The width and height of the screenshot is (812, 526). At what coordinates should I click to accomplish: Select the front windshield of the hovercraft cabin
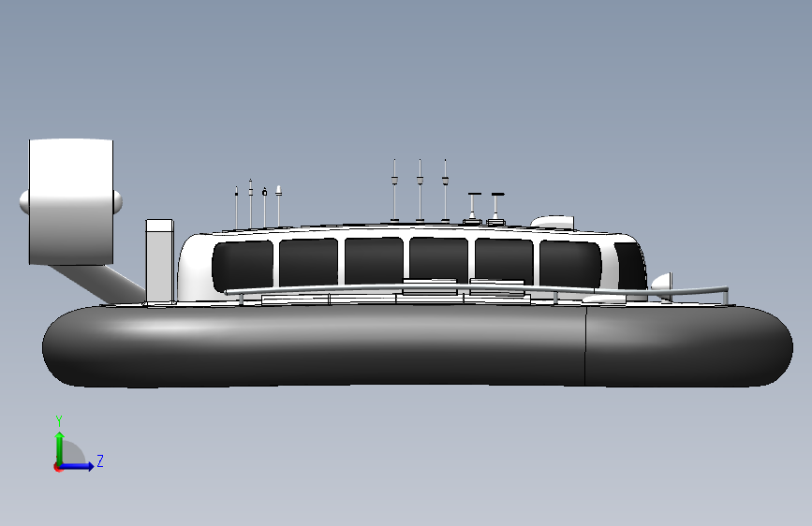click(629, 265)
